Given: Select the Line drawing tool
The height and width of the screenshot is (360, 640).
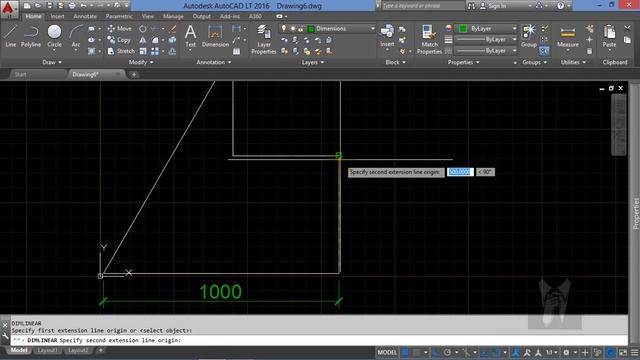Looking at the screenshot, I should coord(10,36).
